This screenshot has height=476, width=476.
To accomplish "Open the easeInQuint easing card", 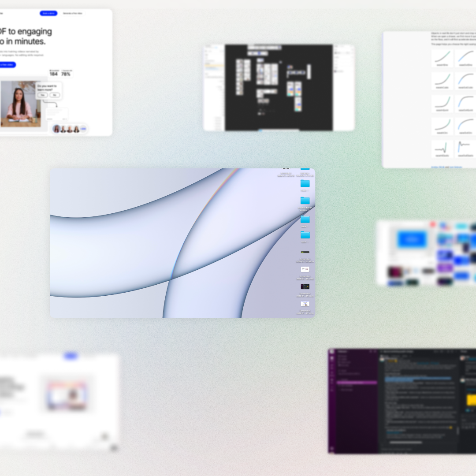I will [443, 104].
